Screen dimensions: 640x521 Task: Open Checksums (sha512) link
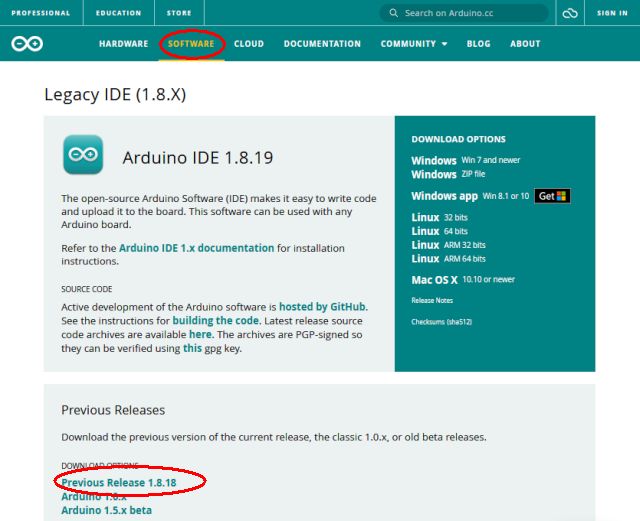[x=442, y=322]
